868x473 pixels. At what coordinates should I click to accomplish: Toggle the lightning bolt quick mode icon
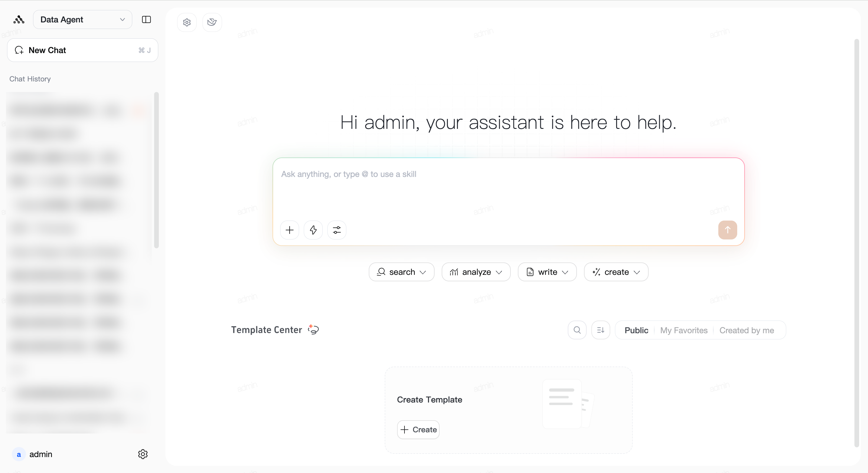(x=313, y=230)
